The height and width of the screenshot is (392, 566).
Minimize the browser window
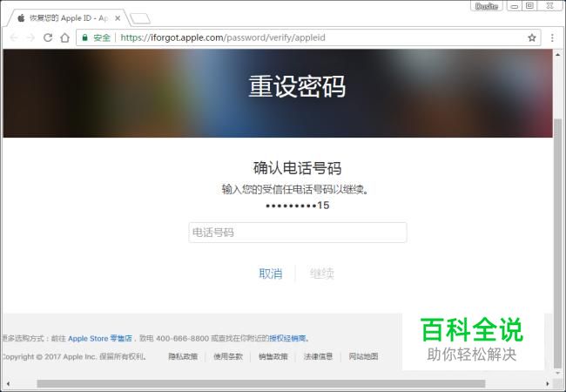point(515,6)
